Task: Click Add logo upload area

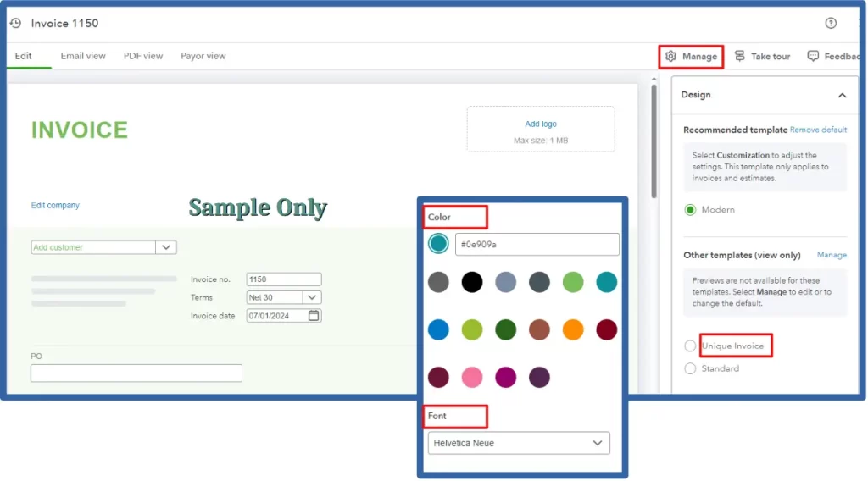Action: [x=540, y=129]
